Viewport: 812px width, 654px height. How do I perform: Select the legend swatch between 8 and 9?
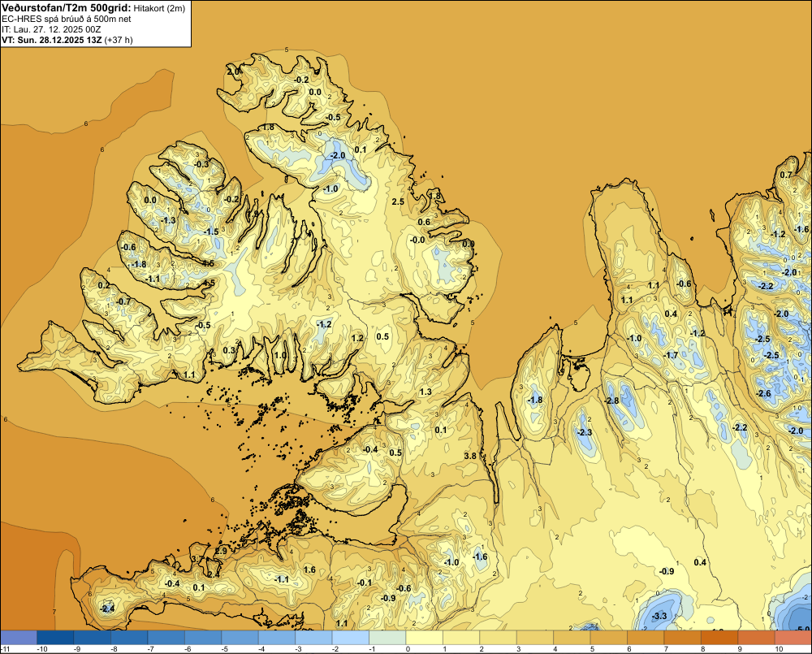coord(719,637)
